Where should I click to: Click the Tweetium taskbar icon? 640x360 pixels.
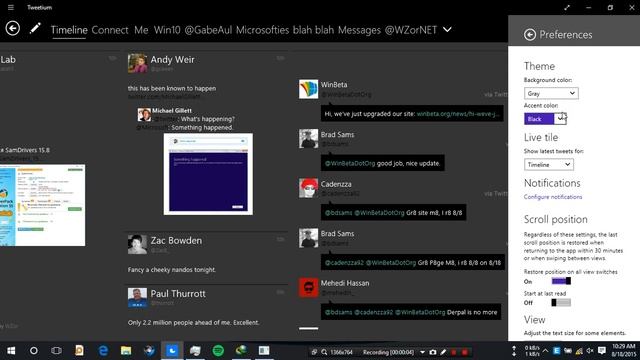tap(172, 351)
